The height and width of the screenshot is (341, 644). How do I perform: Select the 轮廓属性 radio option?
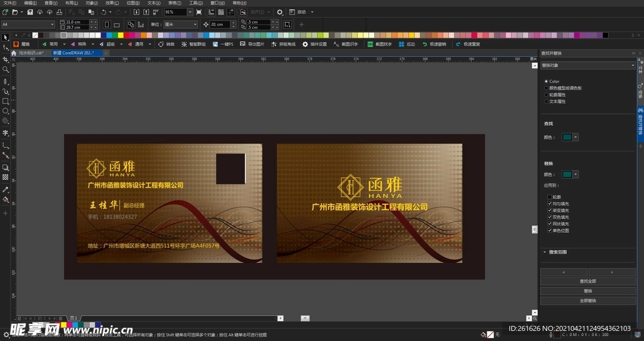[546, 94]
